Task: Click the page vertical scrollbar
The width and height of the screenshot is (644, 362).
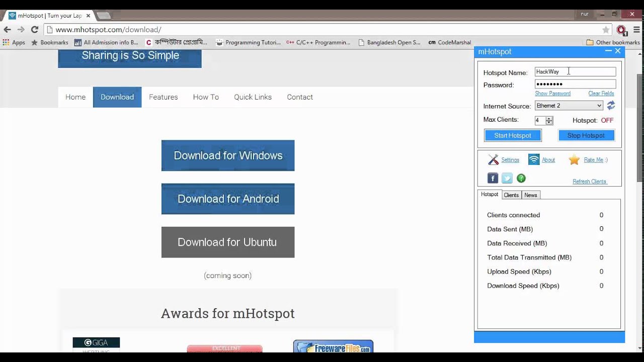Action: pos(640,128)
